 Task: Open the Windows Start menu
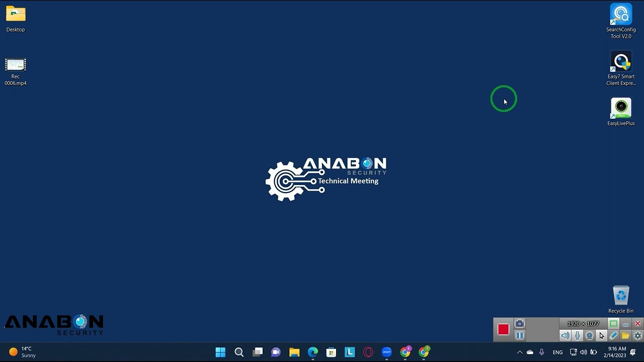[x=220, y=352]
